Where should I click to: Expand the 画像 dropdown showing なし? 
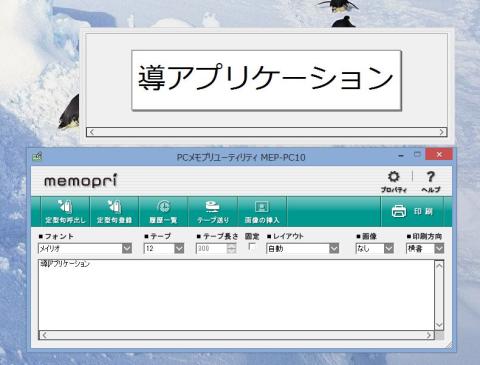coord(389,248)
